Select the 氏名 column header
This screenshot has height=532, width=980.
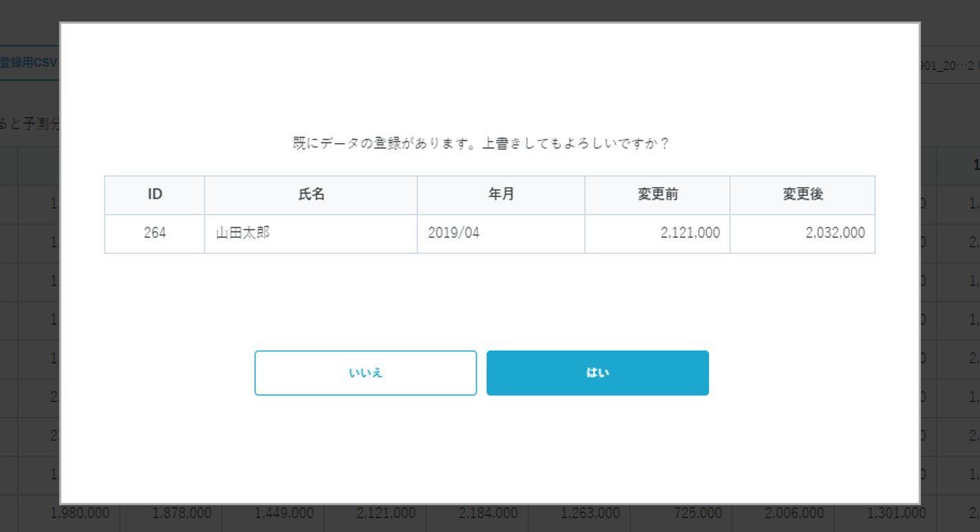coord(311,195)
